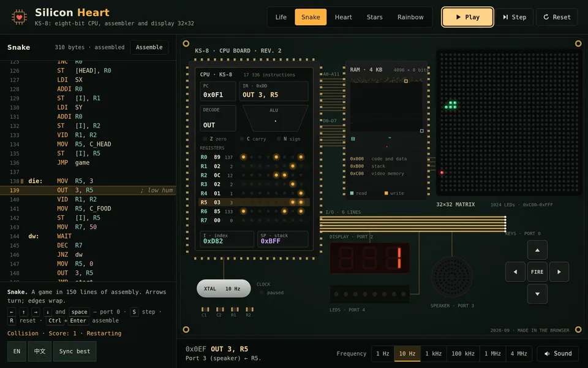This screenshot has width=588, height=368.
Task: Click the 'die:' label on line 138
Action: [x=36, y=181]
